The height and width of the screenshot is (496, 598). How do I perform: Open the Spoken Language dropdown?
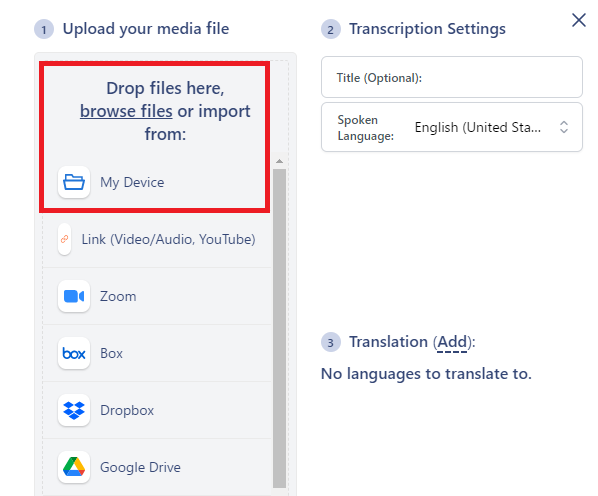pyautogui.click(x=452, y=127)
